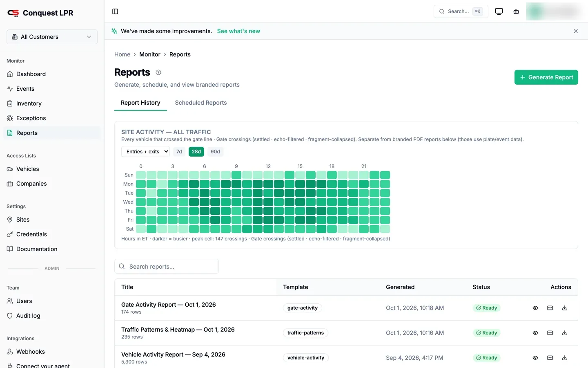The height and width of the screenshot is (368, 588).
Task: Click the Generate Report button
Action: pyautogui.click(x=546, y=77)
